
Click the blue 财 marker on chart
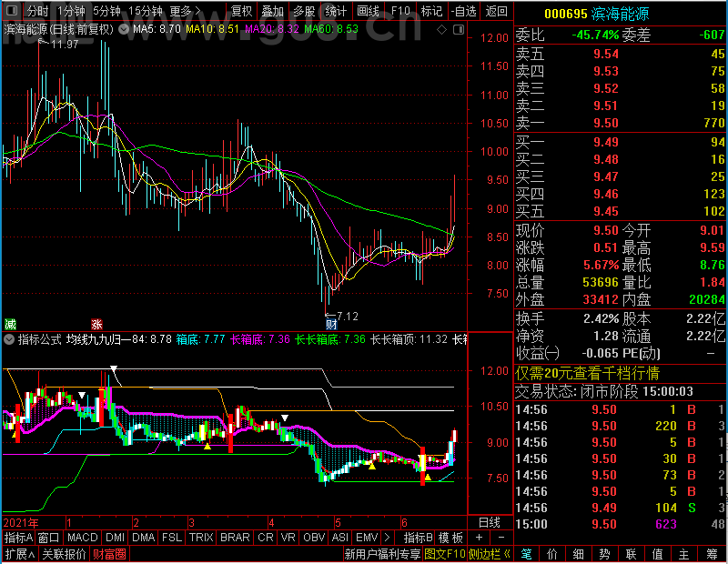click(x=331, y=324)
